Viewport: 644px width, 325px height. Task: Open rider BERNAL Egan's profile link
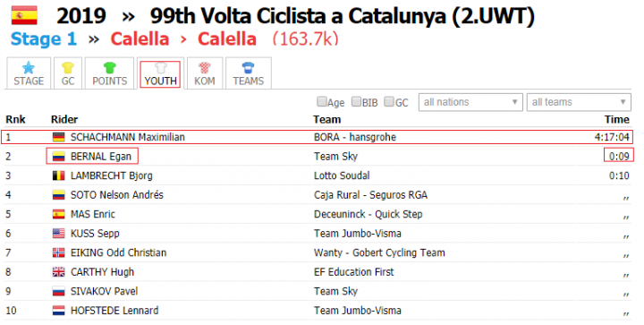point(100,157)
